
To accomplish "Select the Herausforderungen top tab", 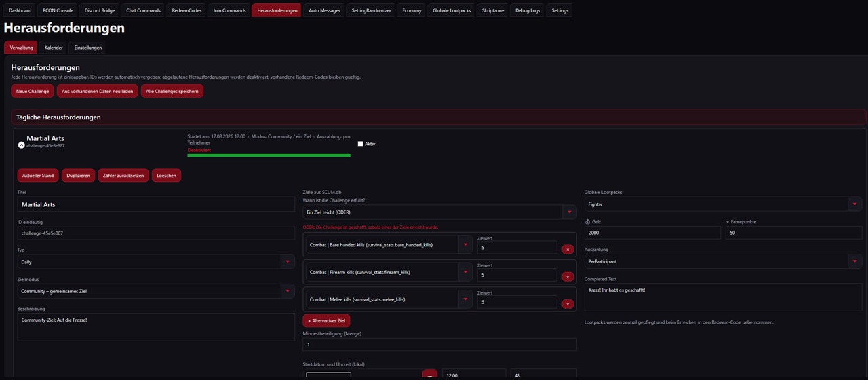I will click(x=277, y=10).
